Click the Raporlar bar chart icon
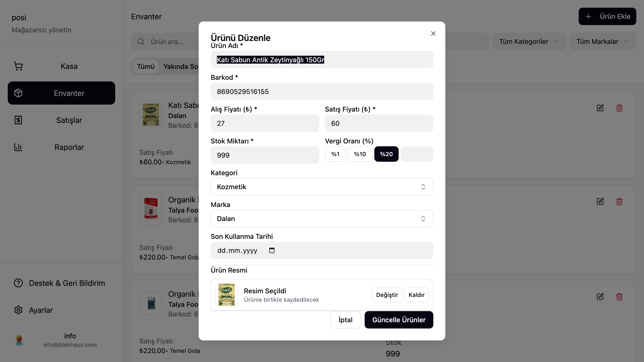The width and height of the screenshot is (644, 362). click(18, 147)
